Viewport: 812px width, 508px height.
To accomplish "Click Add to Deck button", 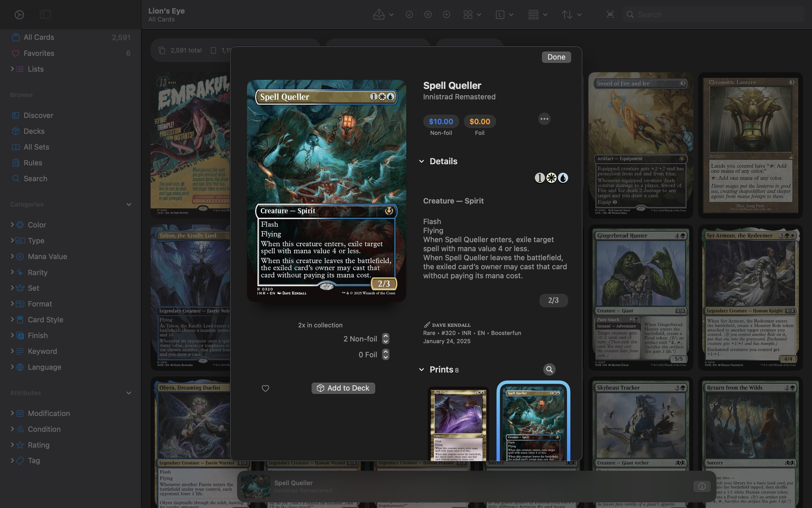I will (x=343, y=388).
